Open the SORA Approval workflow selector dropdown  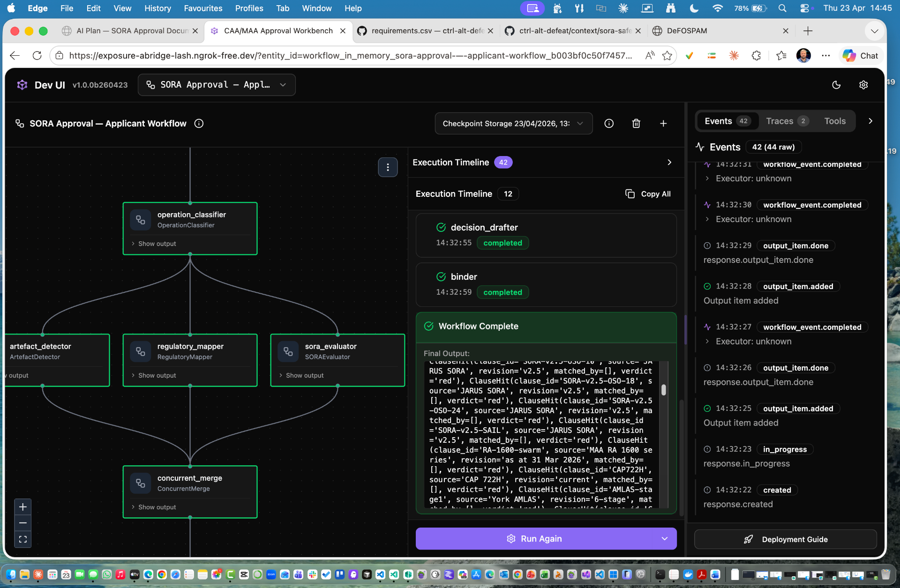coord(217,85)
